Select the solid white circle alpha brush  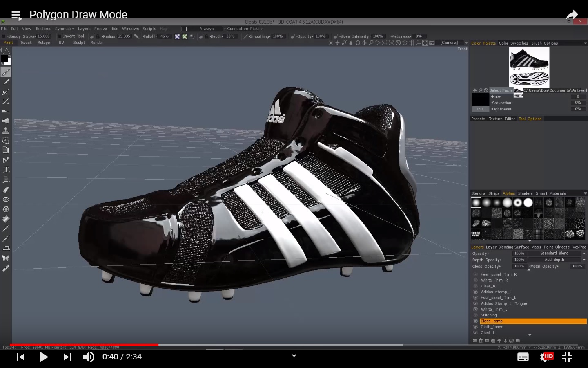pyautogui.click(x=528, y=202)
